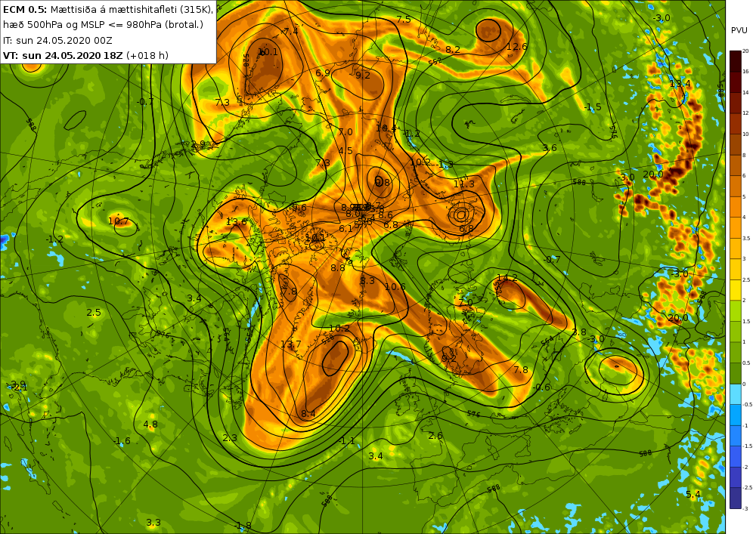The height and width of the screenshot is (534, 756).
Task: Click the PV value 10.4 on the map
Action: coord(386,128)
